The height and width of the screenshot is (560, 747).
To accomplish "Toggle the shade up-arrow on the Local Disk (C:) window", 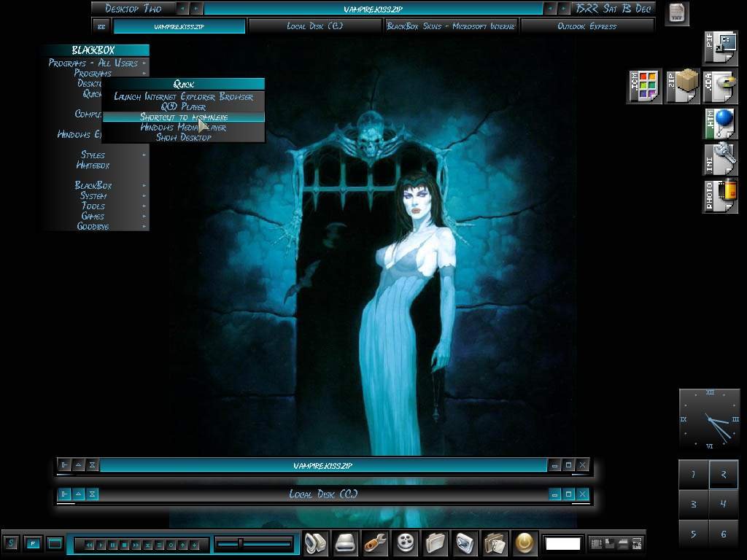I will (x=78, y=494).
